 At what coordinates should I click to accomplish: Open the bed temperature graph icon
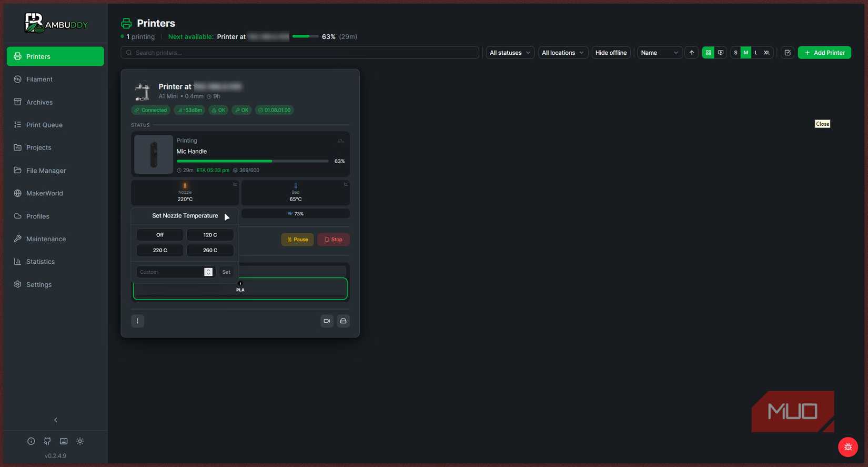(x=346, y=184)
